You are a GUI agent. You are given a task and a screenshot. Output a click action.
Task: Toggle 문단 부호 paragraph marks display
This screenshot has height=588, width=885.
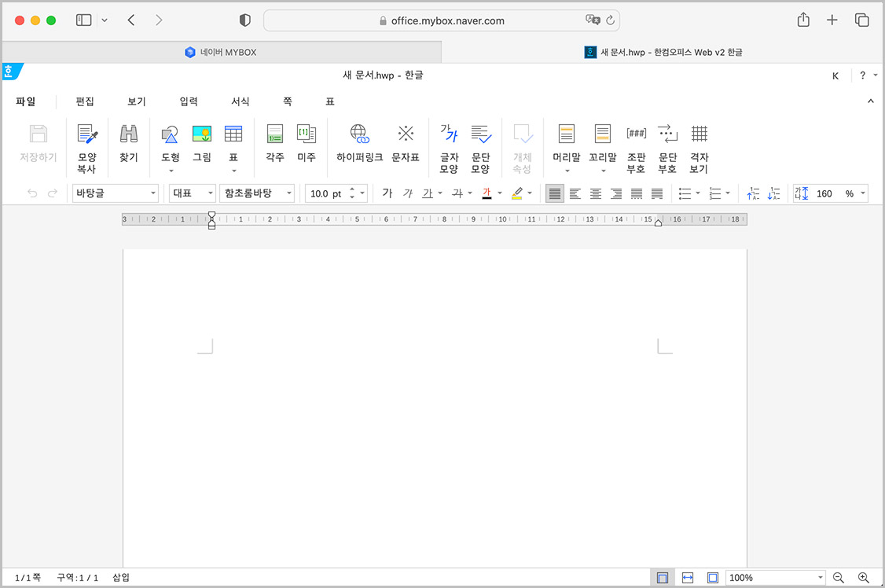click(668, 134)
